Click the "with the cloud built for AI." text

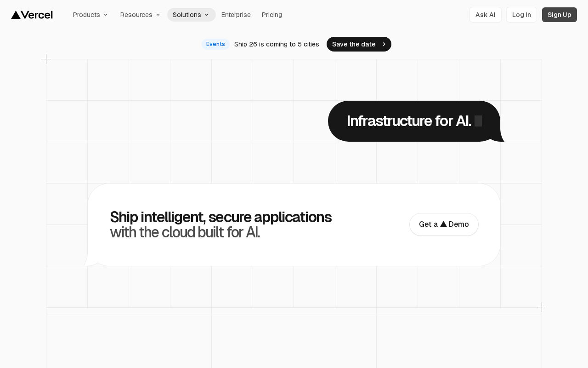click(x=185, y=232)
